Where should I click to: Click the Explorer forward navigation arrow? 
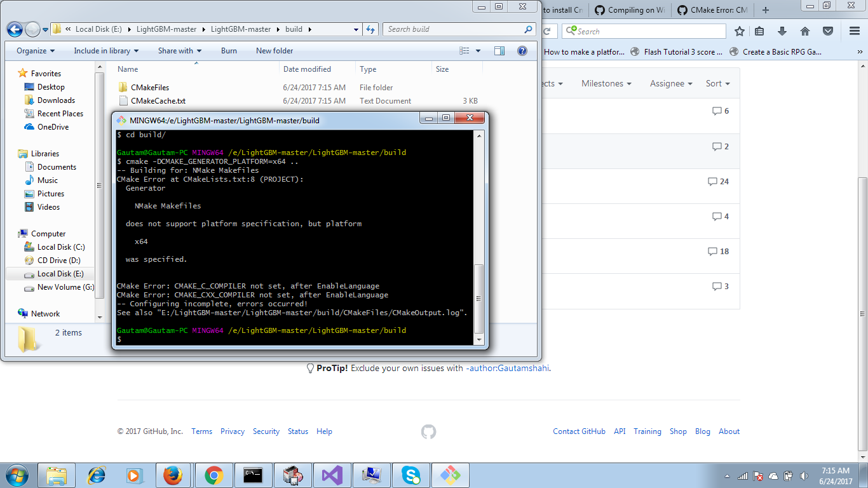(x=33, y=29)
